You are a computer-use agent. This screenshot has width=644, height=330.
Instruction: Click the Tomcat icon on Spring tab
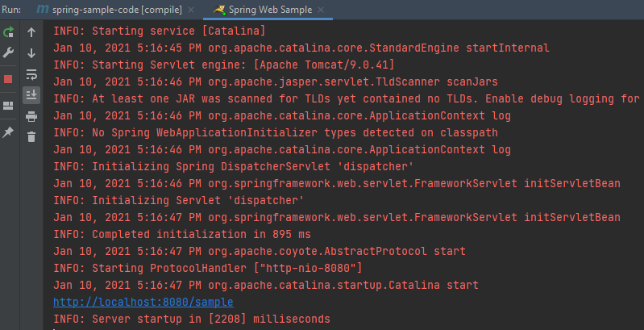219,9
